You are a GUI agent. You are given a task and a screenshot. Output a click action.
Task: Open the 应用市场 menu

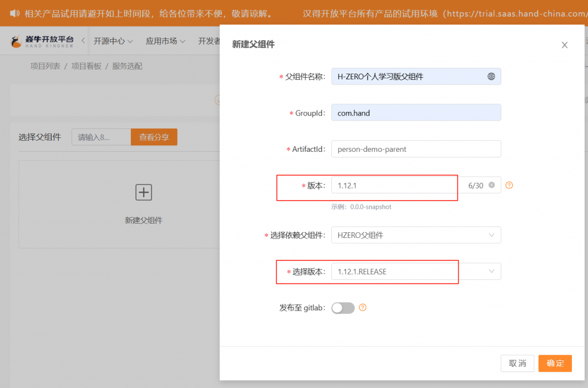tap(165, 41)
